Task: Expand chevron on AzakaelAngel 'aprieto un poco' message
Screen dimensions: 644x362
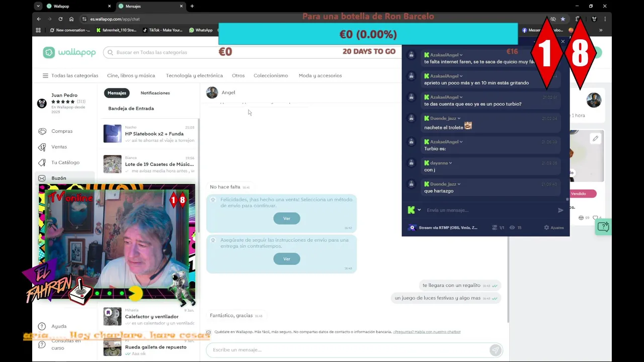Action: click(x=461, y=76)
